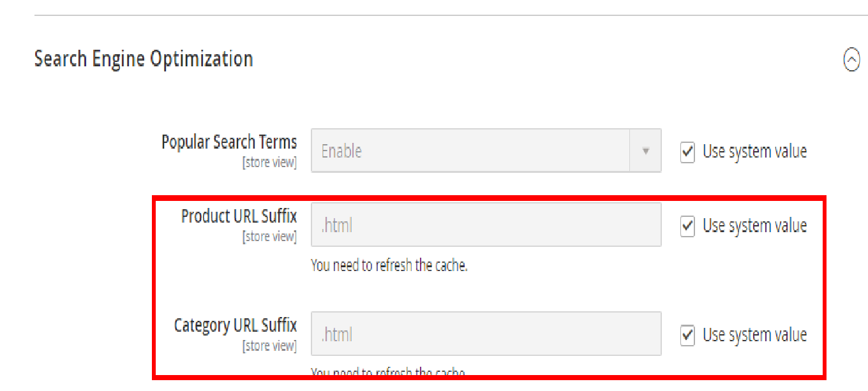Uncheck system value checkbox for Category URL Suffix

(x=687, y=336)
